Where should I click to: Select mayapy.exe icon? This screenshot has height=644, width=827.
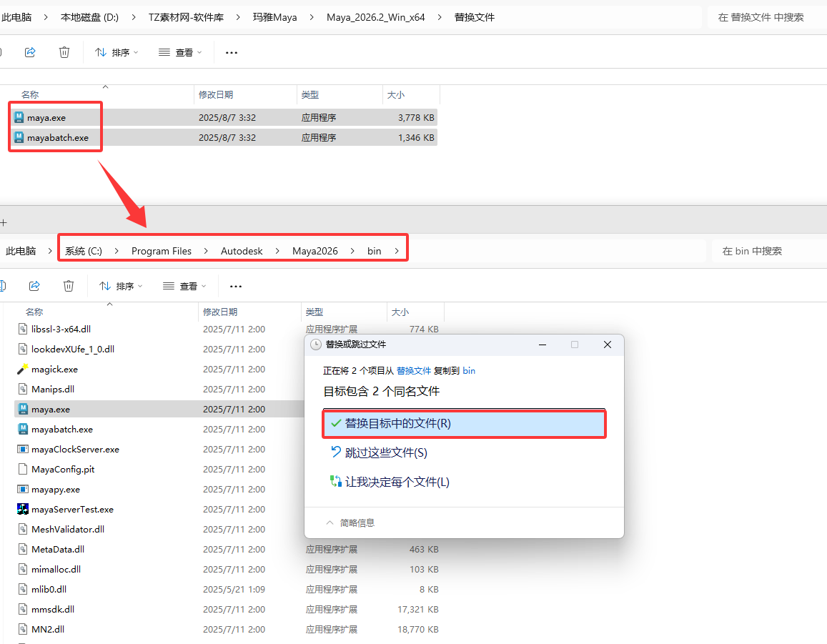coord(23,490)
